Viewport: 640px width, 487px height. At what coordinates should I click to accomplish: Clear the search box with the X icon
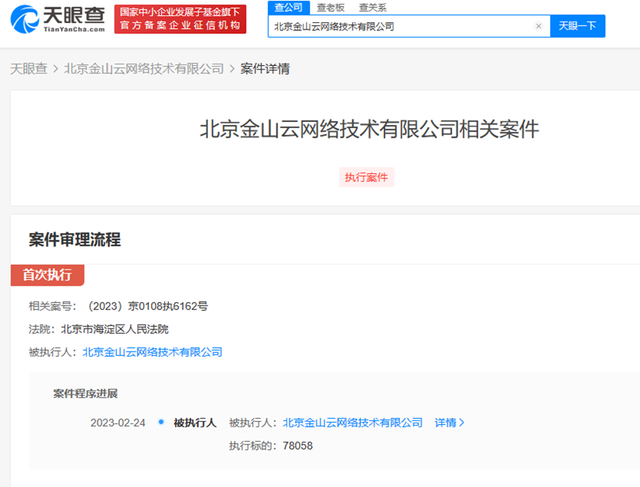(538, 26)
